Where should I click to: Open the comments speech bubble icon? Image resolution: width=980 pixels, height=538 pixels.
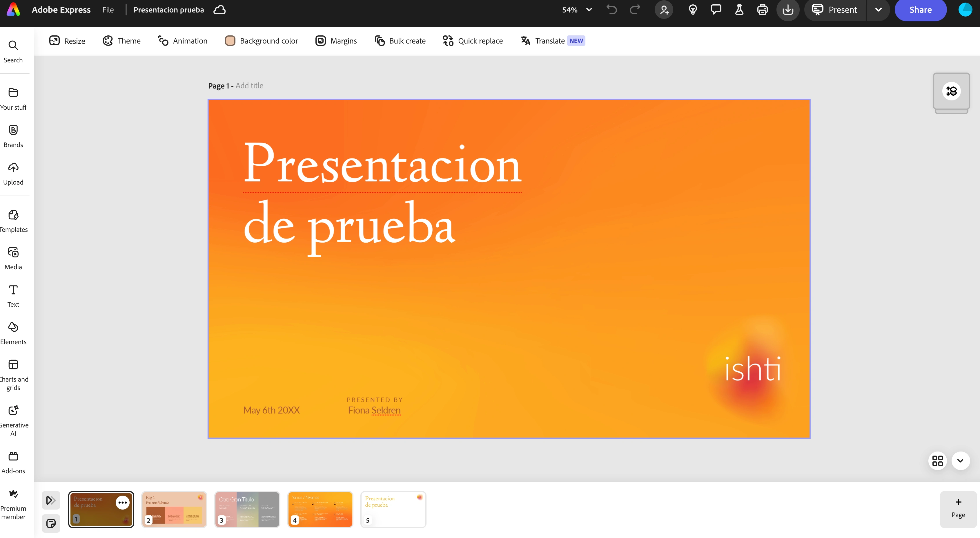(716, 10)
